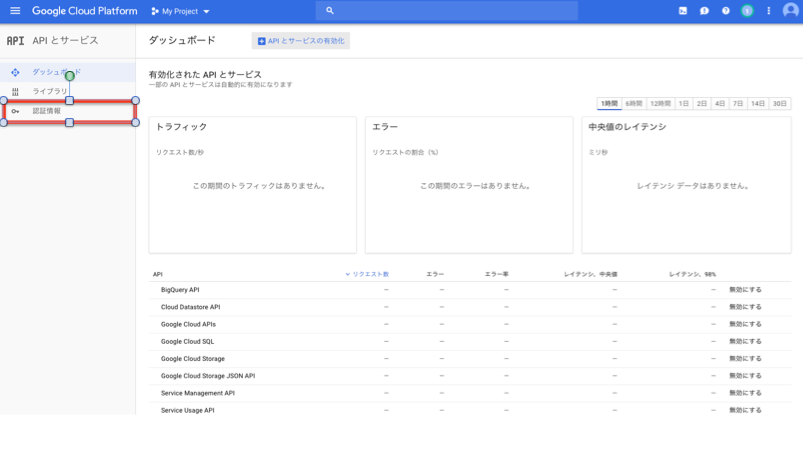Click the dashboard icon in sidebar

(15, 73)
